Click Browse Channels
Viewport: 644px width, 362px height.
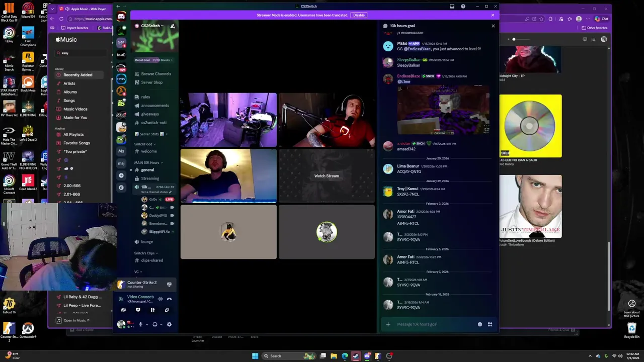click(155, 74)
